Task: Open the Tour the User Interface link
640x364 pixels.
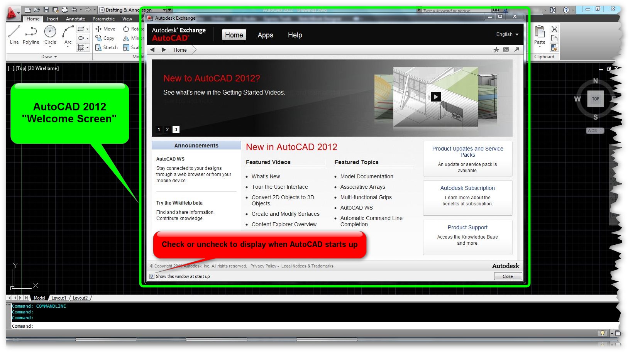Action: click(x=279, y=187)
